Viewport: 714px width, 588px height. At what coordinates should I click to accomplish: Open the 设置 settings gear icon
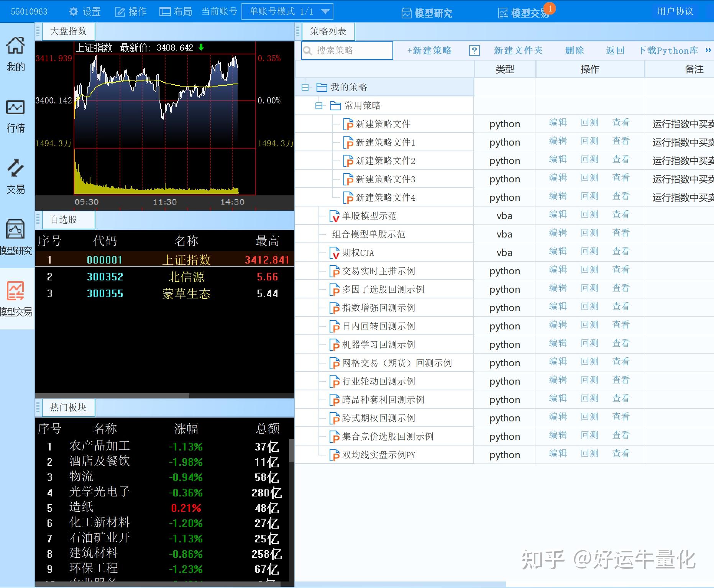[x=74, y=11]
